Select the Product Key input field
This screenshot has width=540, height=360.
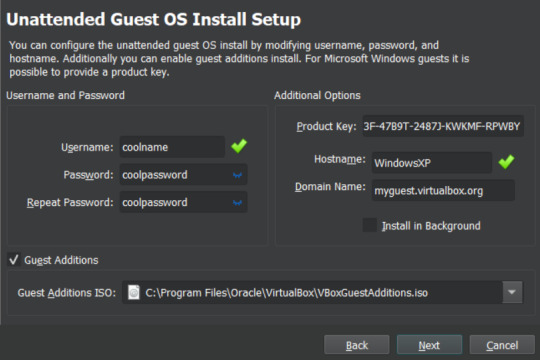tap(443, 126)
